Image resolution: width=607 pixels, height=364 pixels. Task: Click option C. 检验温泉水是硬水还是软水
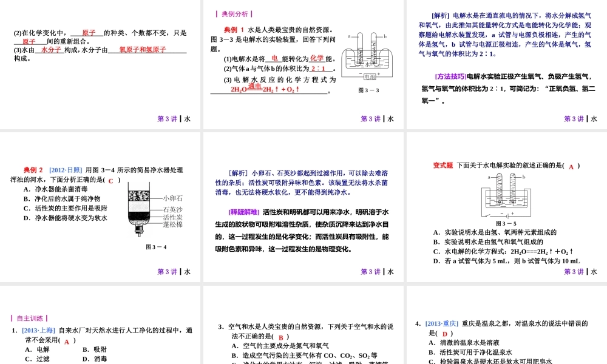(490, 362)
